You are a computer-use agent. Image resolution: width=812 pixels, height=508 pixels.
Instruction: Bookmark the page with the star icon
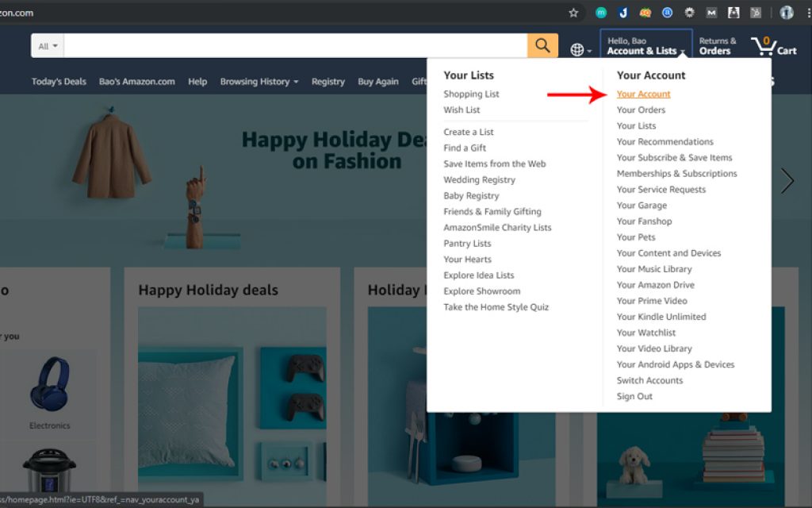(573, 13)
